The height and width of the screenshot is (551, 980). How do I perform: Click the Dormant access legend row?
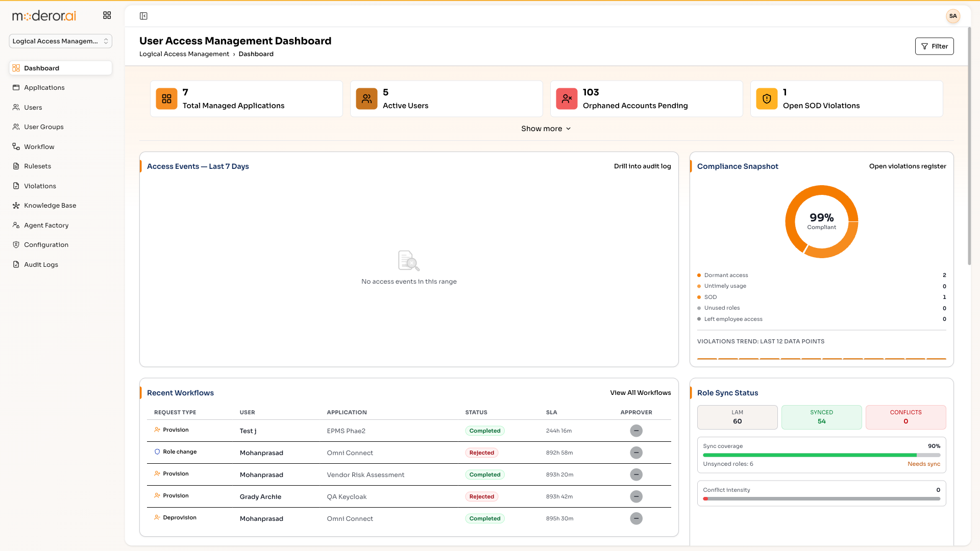click(x=821, y=275)
